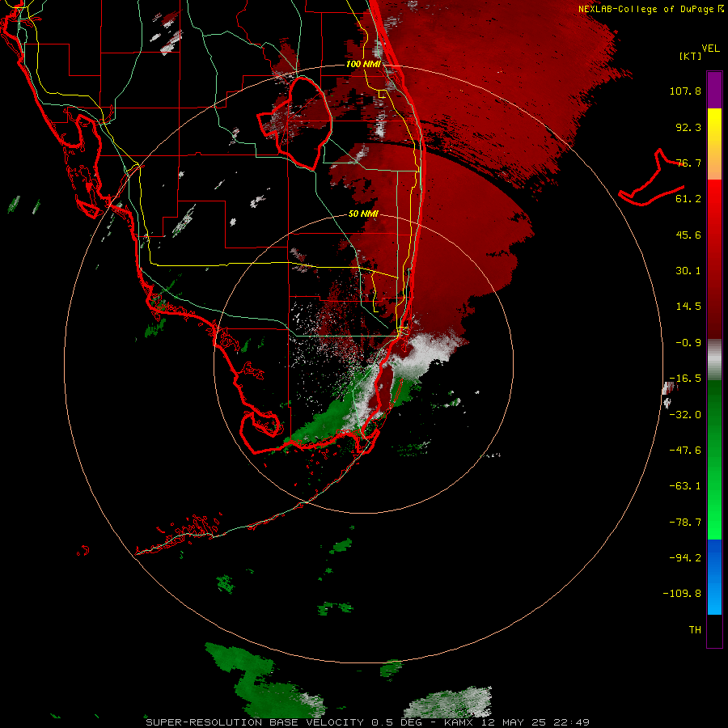Screen dimensions: 728x728
Task: Click the TH label on the legend
Action: pyautogui.click(x=695, y=630)
